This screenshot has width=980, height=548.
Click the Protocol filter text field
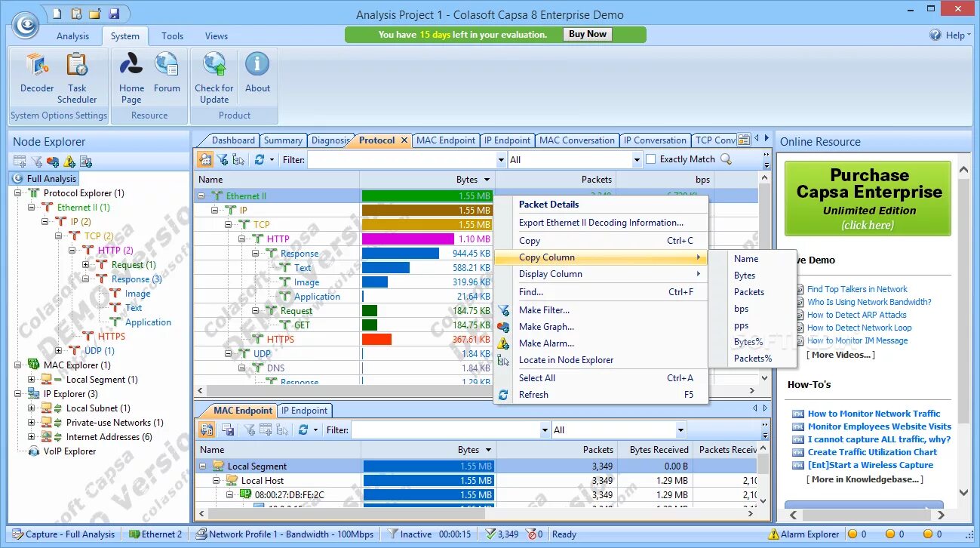click(402, 160)
